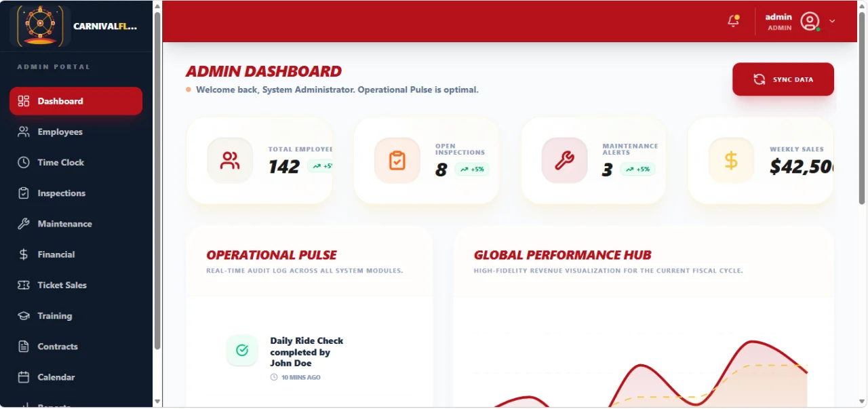This screenshot has height=409, width=868.
Task: Click the Dashboard grid icon
Action: pyautogui.click(x=24, y=101)
